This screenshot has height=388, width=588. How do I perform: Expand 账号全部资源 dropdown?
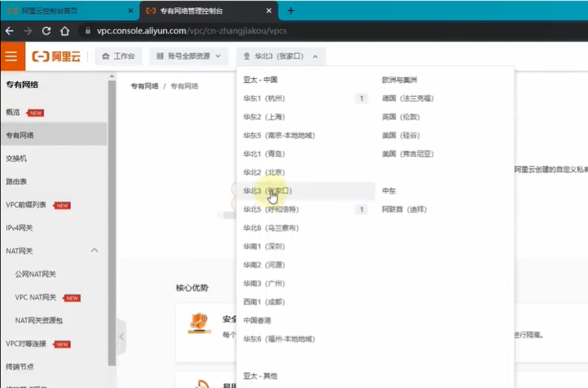(188, 56)
